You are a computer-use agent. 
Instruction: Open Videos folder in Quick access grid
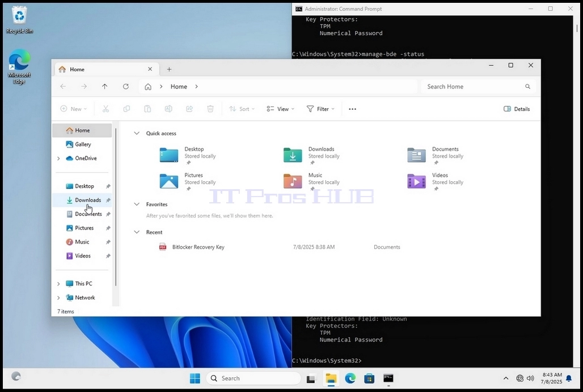pyautogui.click(x=416, y=181)
